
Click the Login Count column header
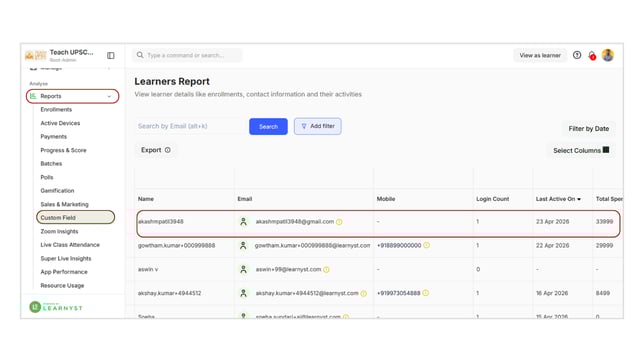point(492,199)
